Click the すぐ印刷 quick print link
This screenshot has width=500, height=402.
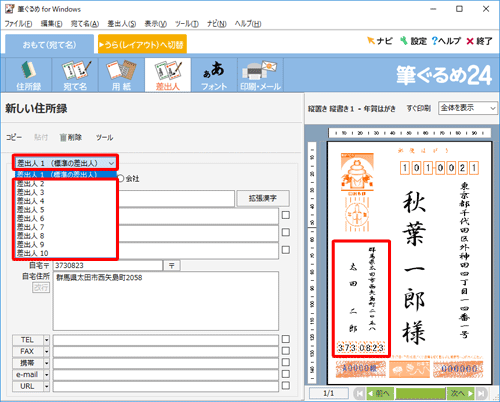click(x=418, y=108)
